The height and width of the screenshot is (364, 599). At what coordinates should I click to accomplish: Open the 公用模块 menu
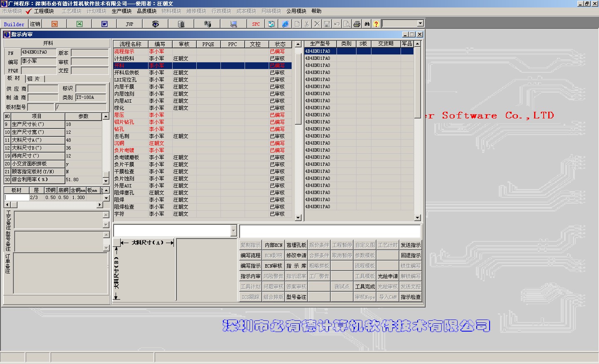coord(296,11)
